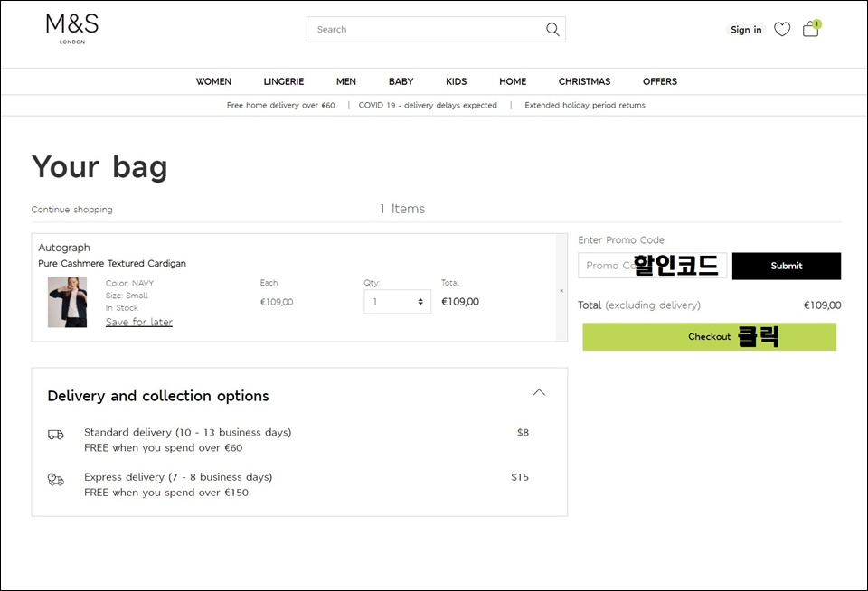The width and height of the screenshot is (868, 591).
Task: Open the LINGERIE menu
Action: [283, 81]
